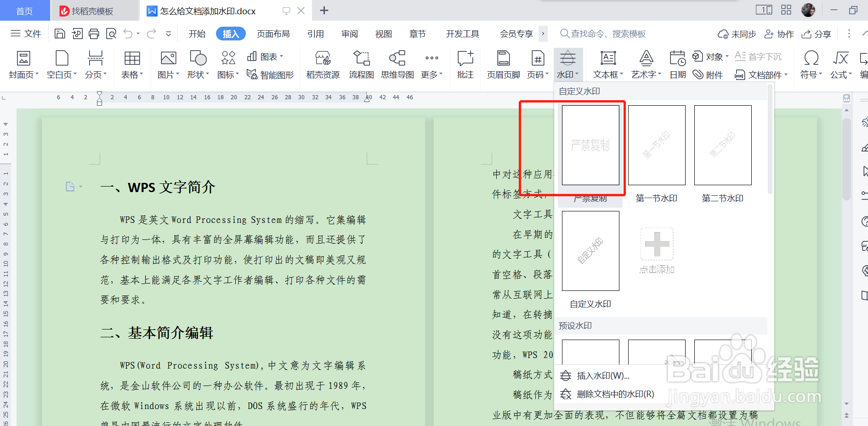Click the user avatar in title bar
This screenshot has width=868, height=426.
808,10
